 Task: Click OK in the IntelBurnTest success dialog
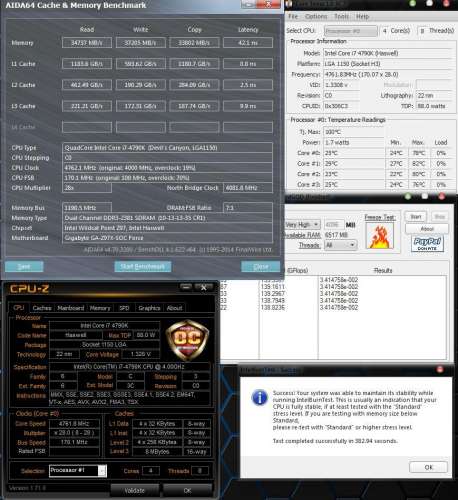[428, 467]
